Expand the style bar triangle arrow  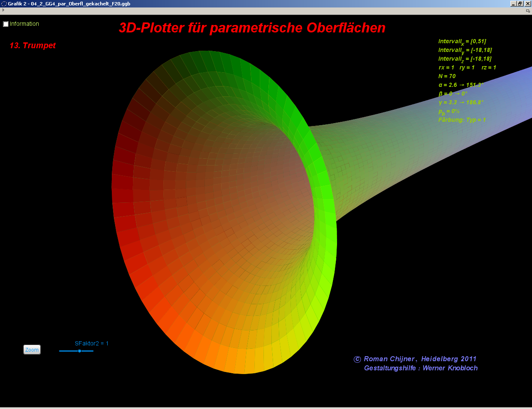3,10
